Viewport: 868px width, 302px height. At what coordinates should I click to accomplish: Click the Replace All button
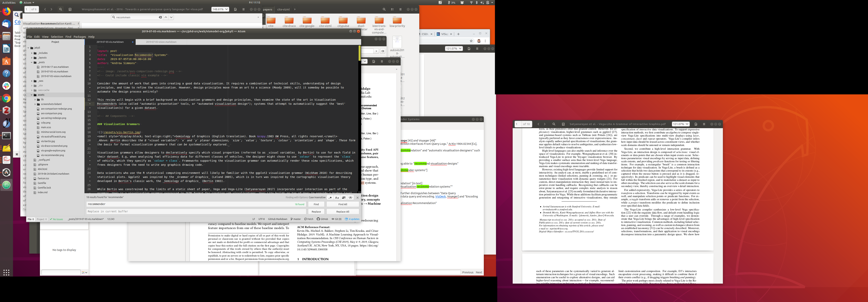click(342, 212)
